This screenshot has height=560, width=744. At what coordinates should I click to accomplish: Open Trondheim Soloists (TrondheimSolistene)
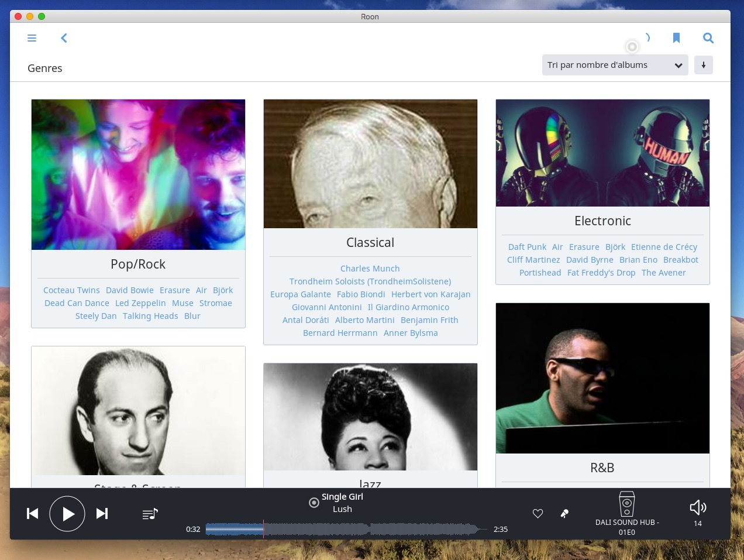tap(370, 281)
